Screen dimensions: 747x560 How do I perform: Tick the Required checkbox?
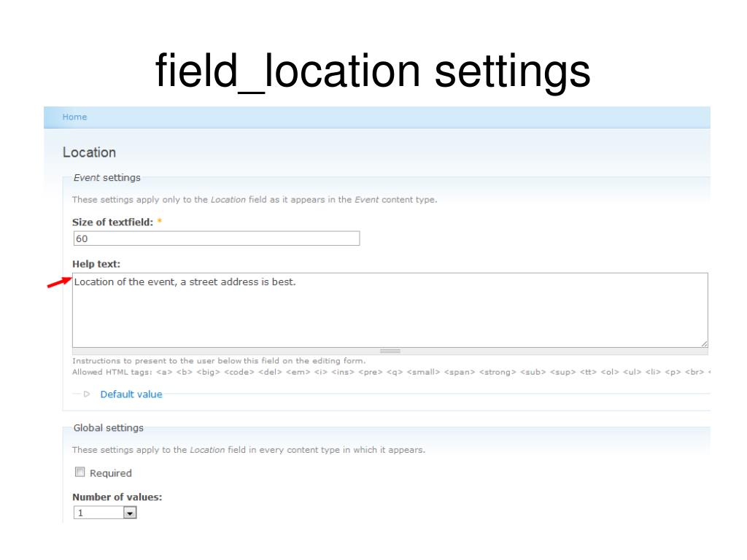[80, 472]
